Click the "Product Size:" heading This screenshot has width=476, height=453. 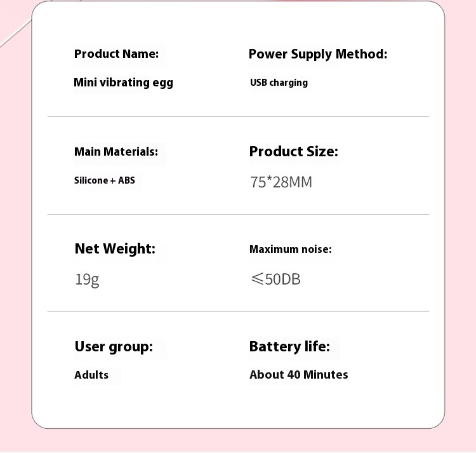tap(293, 152)
